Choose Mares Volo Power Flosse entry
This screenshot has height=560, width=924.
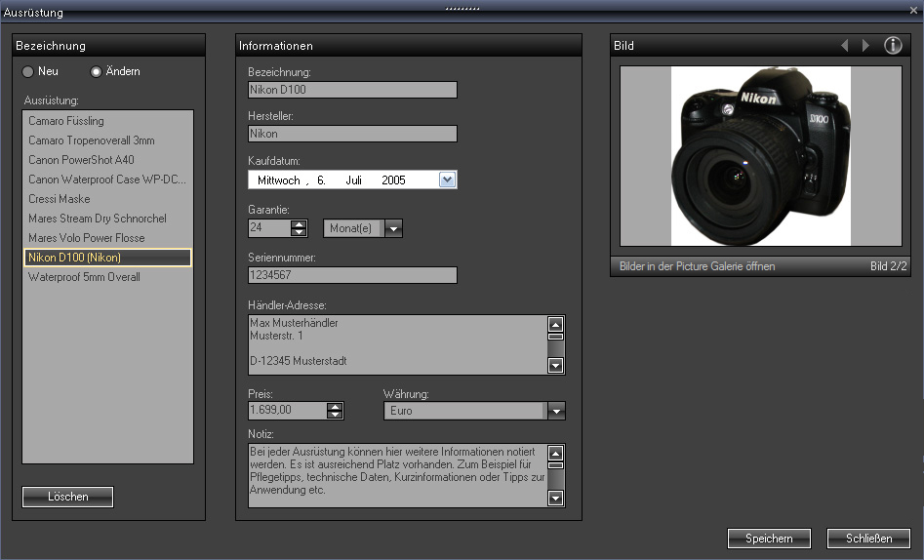coord(86,238)
